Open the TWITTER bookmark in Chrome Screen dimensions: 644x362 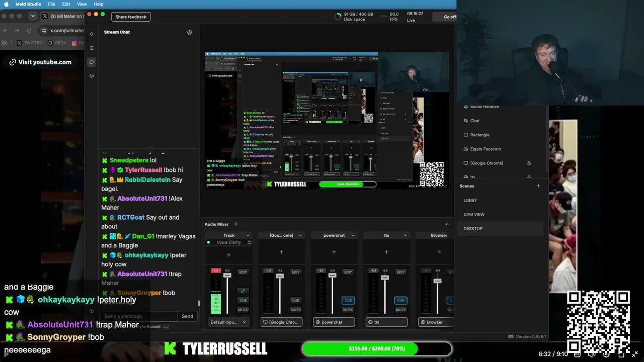(30, 43)
